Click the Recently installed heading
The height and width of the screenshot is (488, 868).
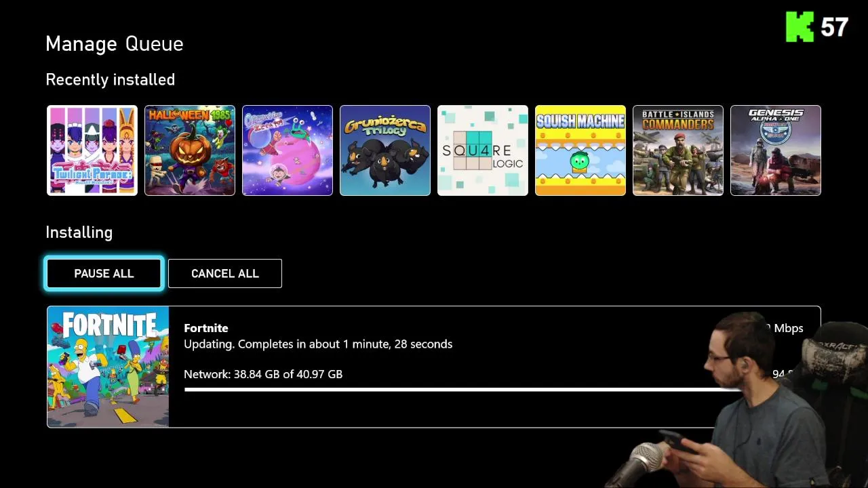111,80
